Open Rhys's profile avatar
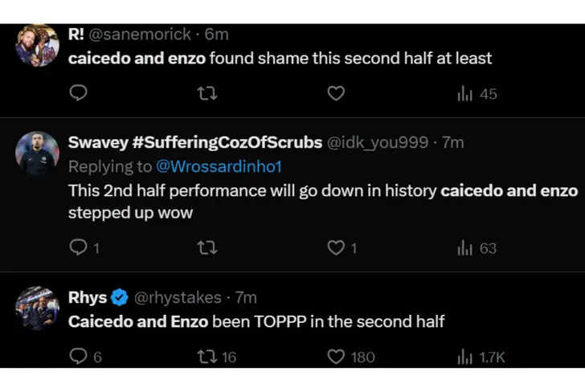Screen dimensions: 585x392 pyautogui.click(x=38, y=308)
